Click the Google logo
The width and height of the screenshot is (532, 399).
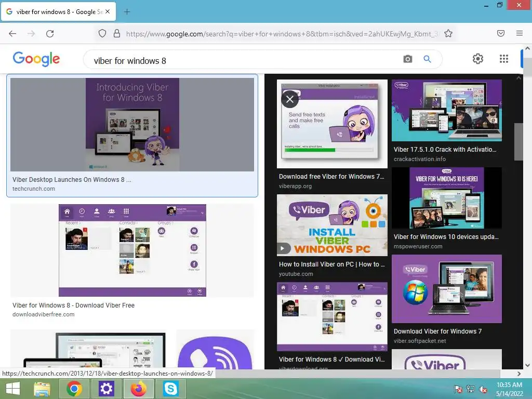36,59
